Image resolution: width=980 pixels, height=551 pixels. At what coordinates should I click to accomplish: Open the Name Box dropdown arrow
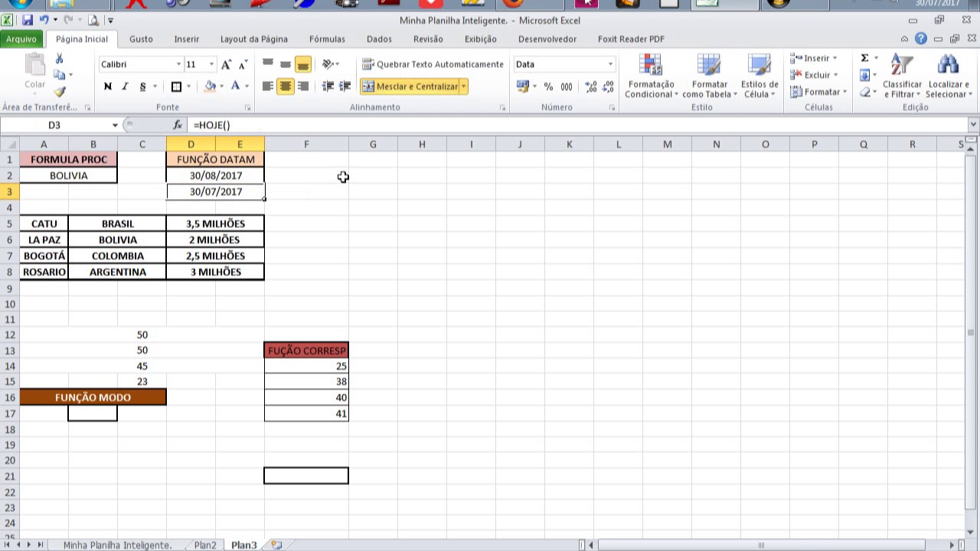click(x=115, y=125)
